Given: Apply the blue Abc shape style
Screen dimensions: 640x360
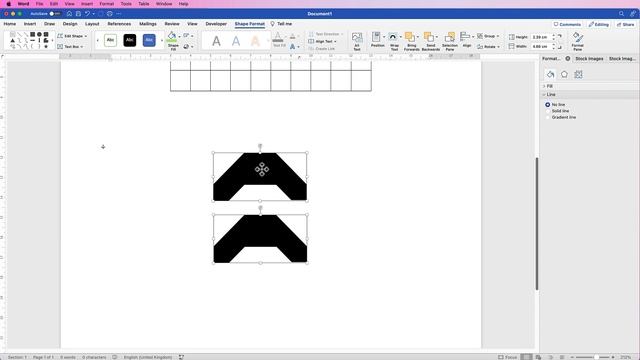Looking at the screenshot, I should (149, 40).
